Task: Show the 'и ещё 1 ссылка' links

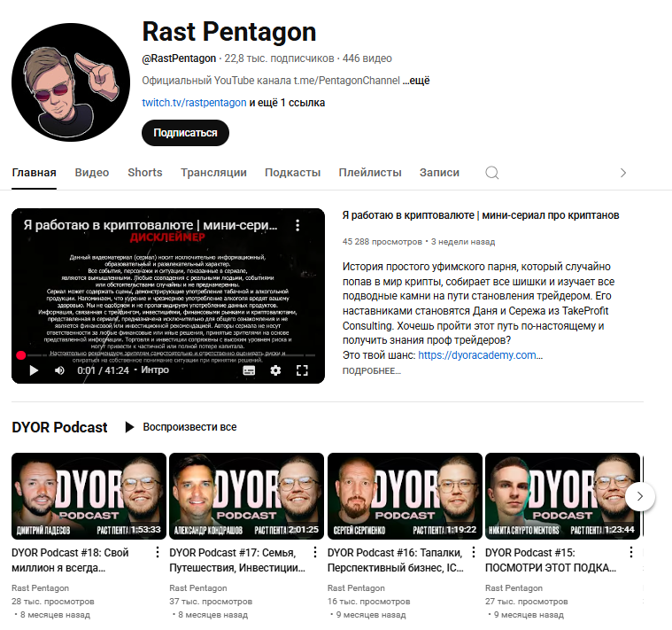Action: pyautogui.click(x=287, y=103)
